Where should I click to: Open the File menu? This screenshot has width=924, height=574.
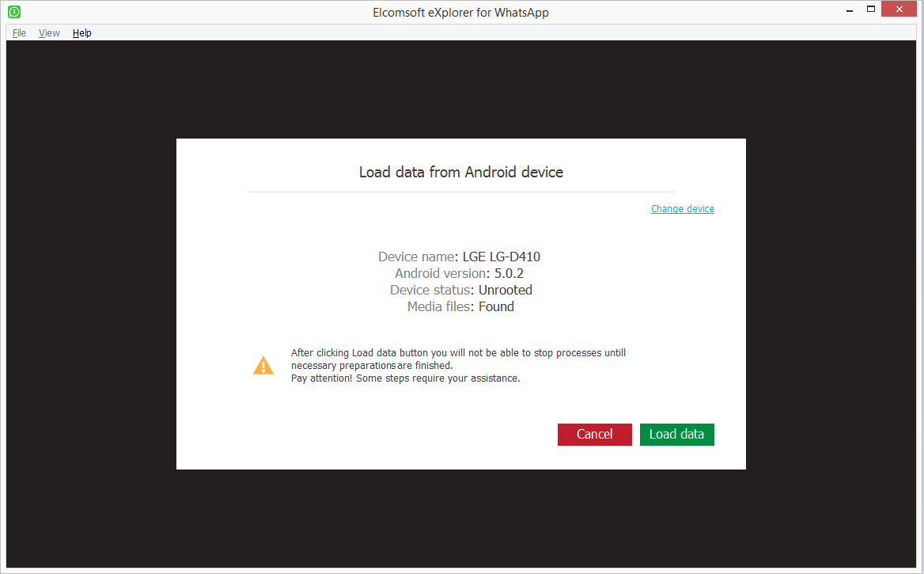[18, 32]
